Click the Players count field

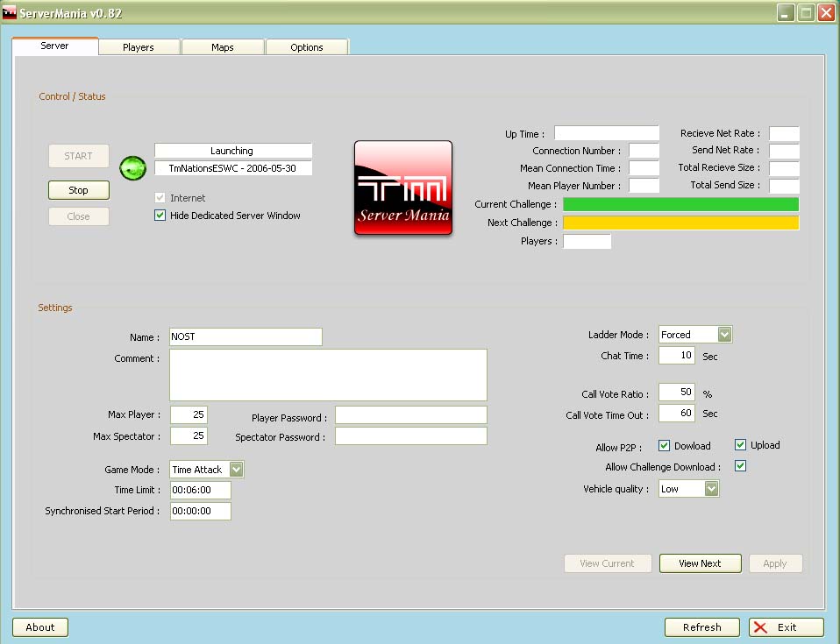587,242
